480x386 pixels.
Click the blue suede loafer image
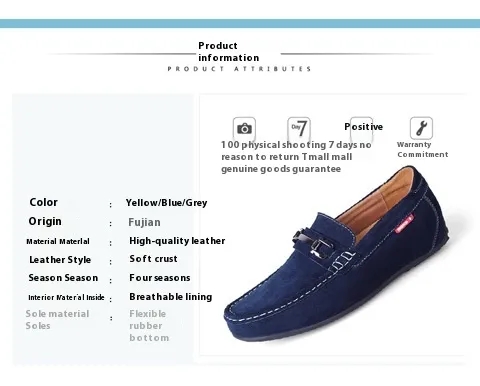[x=337, y=255]
